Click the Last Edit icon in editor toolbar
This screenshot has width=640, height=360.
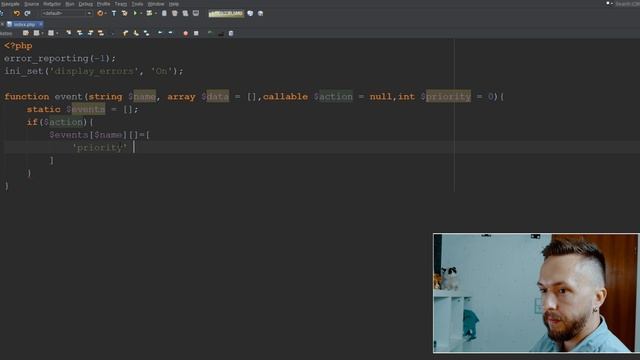coord(26,33)
